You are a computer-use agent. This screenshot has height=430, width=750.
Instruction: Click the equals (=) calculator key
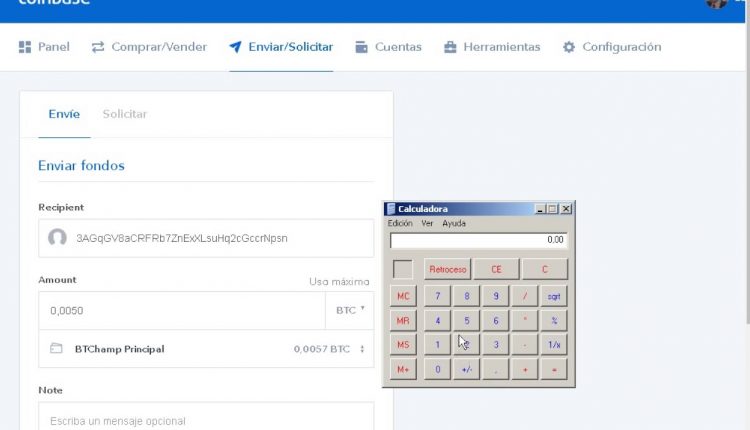coord(554,369)
